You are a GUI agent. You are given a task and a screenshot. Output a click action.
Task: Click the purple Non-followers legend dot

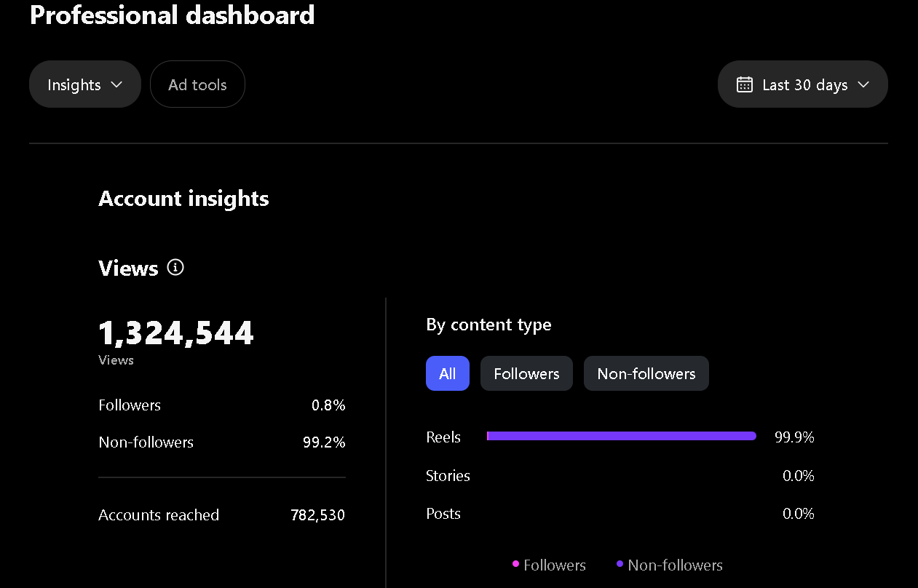[x=620, y=564]
